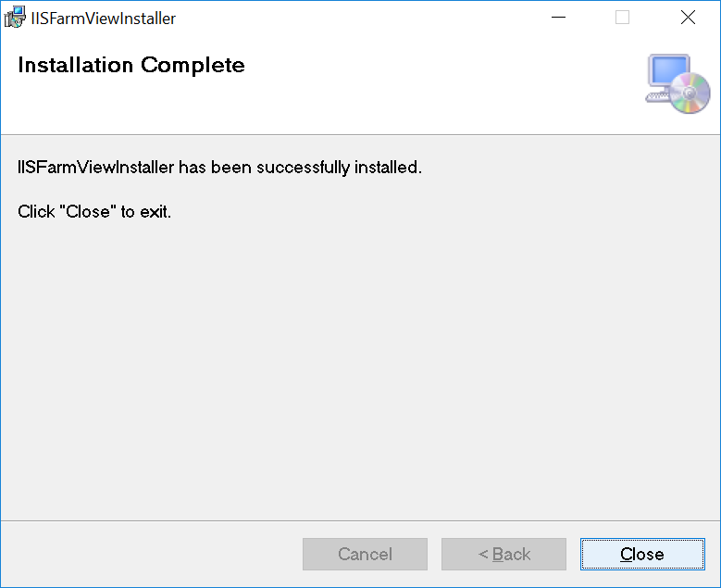
Task: Click the greyed-out maximize button
Action: tap(622, 18)
